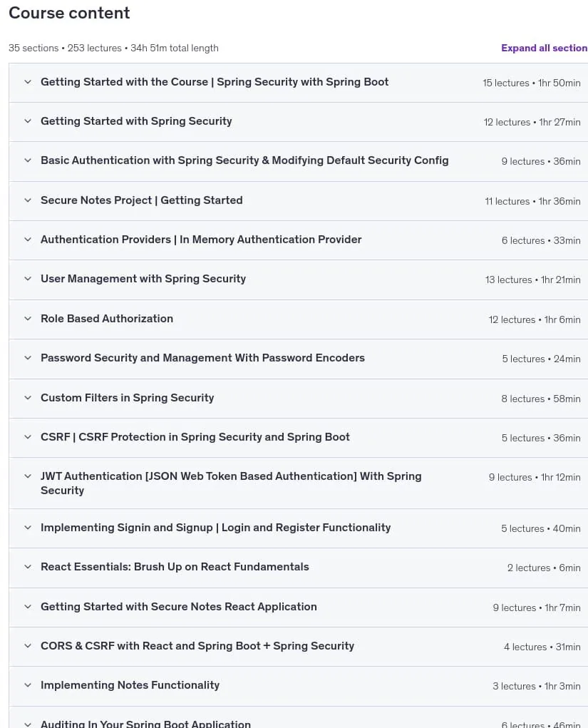Viewport: 588px width, 728px height.
Task: Click CORS & CSRF with React section title
Action: (x=197, y=646)
